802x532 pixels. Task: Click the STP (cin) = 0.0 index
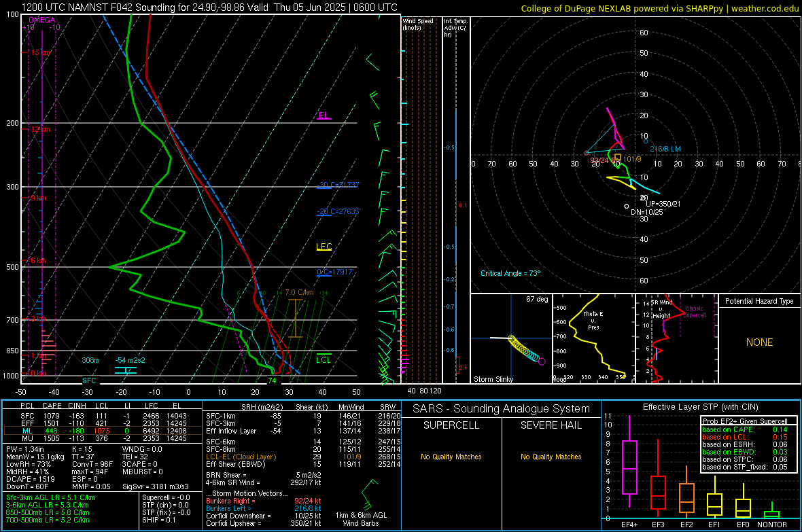[x=165, y=505]
